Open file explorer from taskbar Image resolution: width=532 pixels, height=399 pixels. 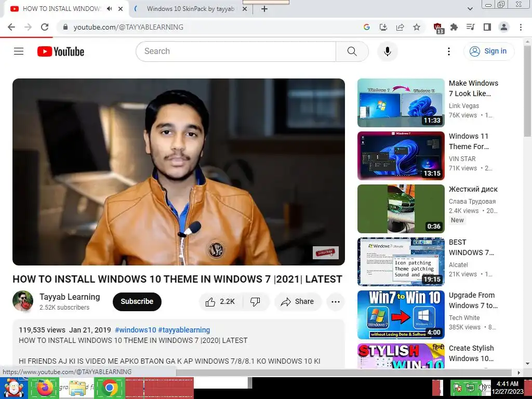click(77, 388)
